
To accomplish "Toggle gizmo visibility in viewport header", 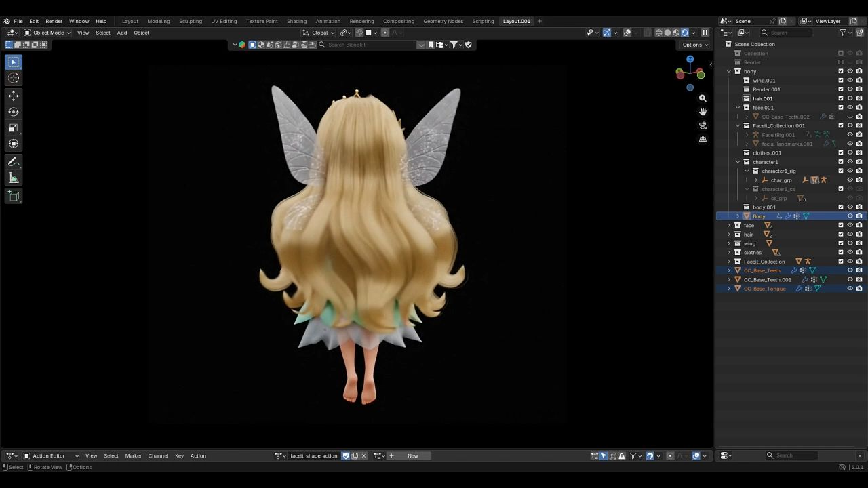I will tap(607, 33).
